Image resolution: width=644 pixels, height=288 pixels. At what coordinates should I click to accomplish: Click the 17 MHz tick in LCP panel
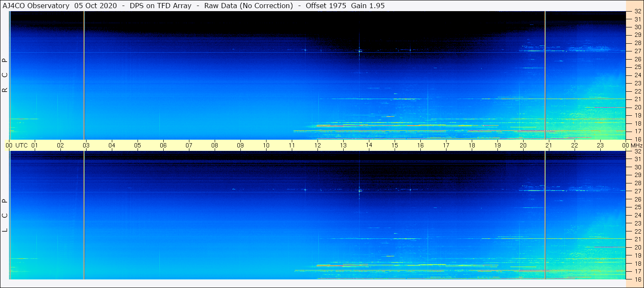click(x=637, y=271)
